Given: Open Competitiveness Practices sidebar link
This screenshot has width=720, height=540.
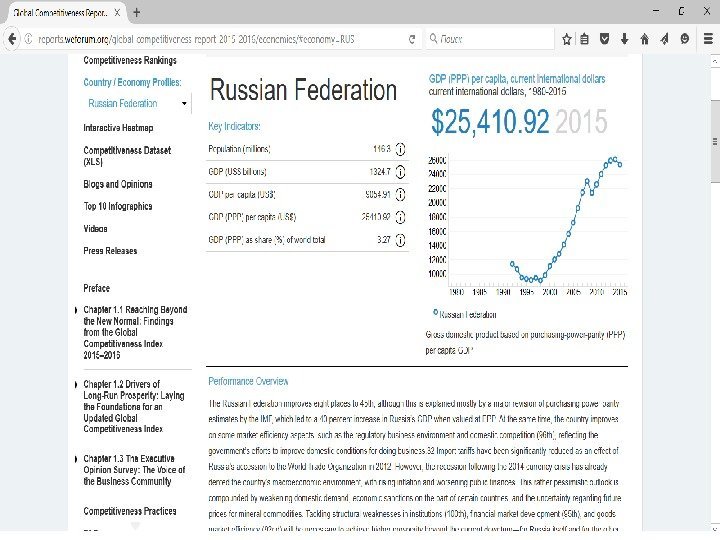Looking at the screenshot, I should tap(130, 511).
